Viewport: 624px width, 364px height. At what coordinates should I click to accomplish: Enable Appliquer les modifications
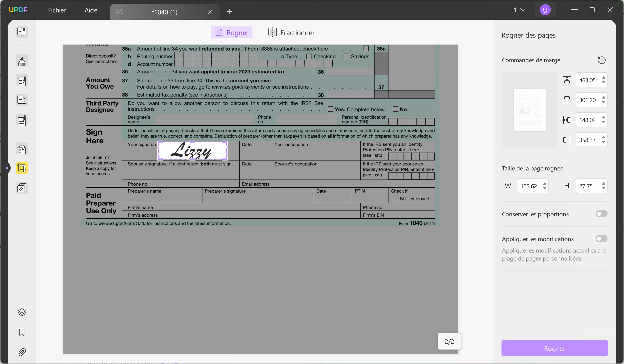tap(601, 239)
